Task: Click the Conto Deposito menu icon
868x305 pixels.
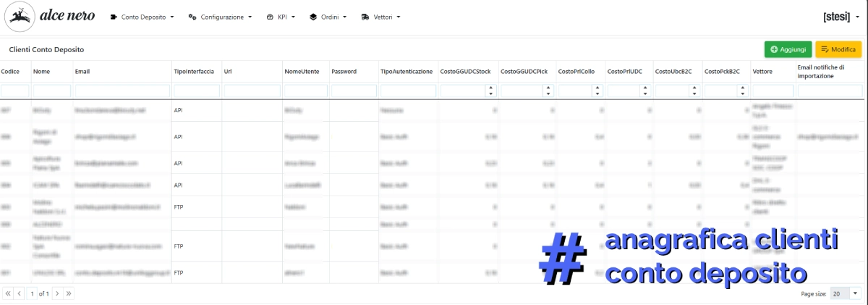Action: 114,17
